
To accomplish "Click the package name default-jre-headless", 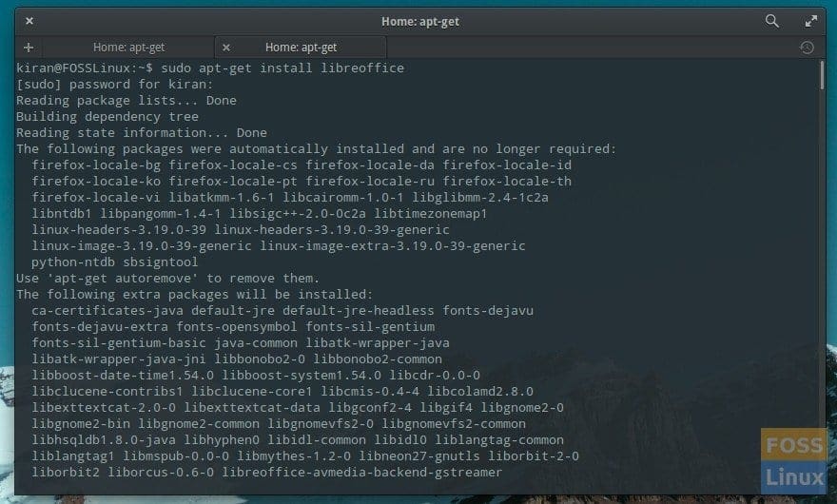I will click(x=359, y=310).
